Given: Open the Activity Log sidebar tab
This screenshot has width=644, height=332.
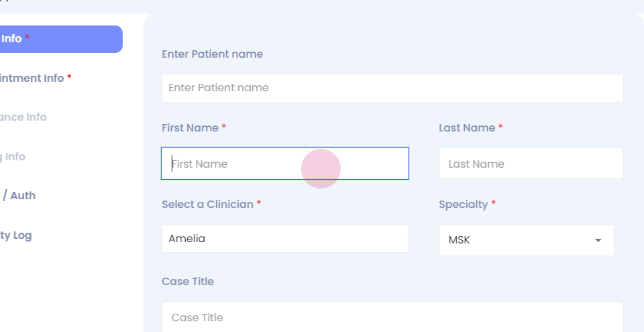Looking at the screenshot, I should click(x=16, y=235).
